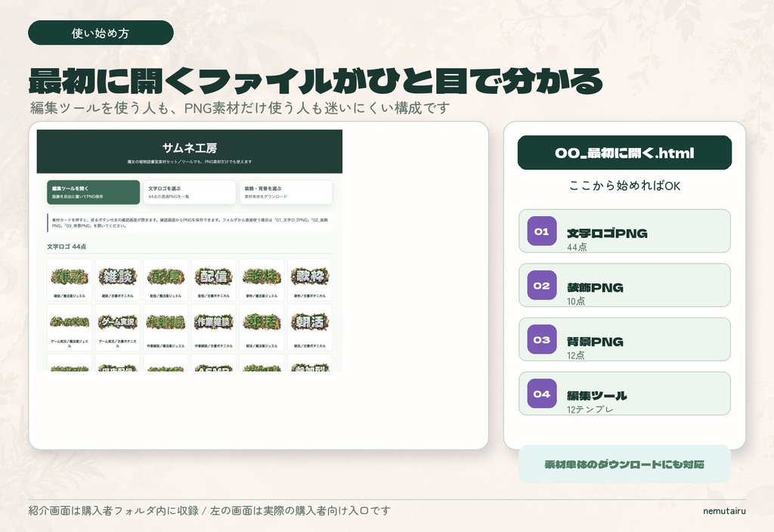The height and width of the screenshot is (532, 774).
Task: Select the 04 編集ツール card
Action: pos(624,394)
